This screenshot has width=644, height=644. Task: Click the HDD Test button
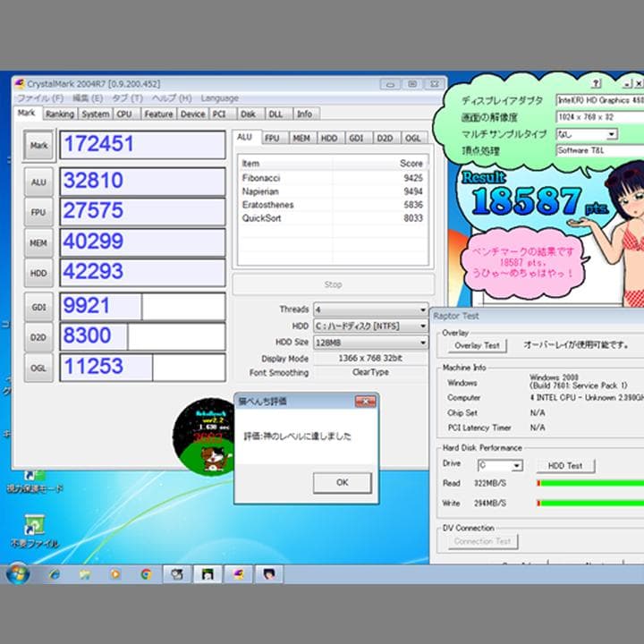[x=565, y=466]
